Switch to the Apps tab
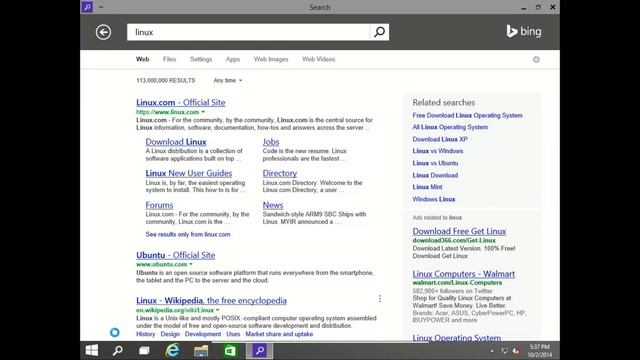The height and width of the screenshot is (360, 640). point(233,59)
